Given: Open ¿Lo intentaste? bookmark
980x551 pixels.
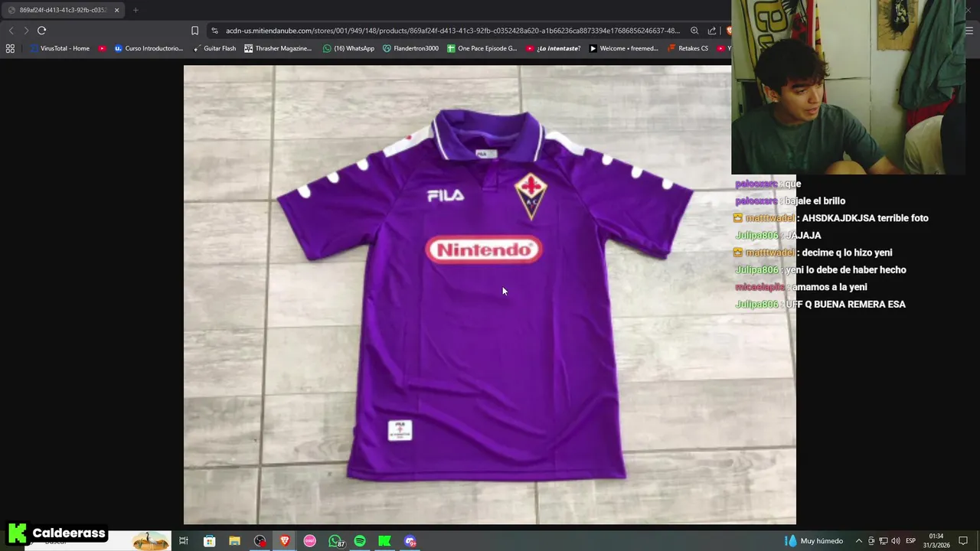Looking at the screenshot, I should (x=553, y=48).
